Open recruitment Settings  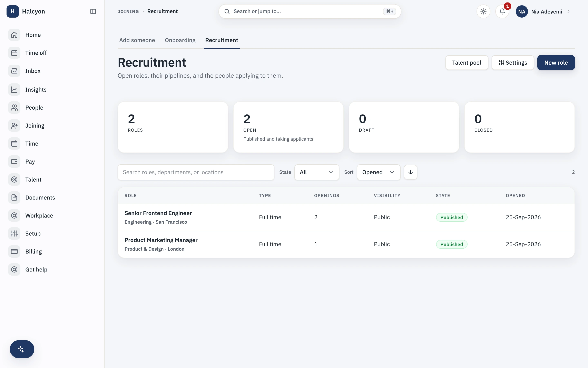tap(513, 63)
